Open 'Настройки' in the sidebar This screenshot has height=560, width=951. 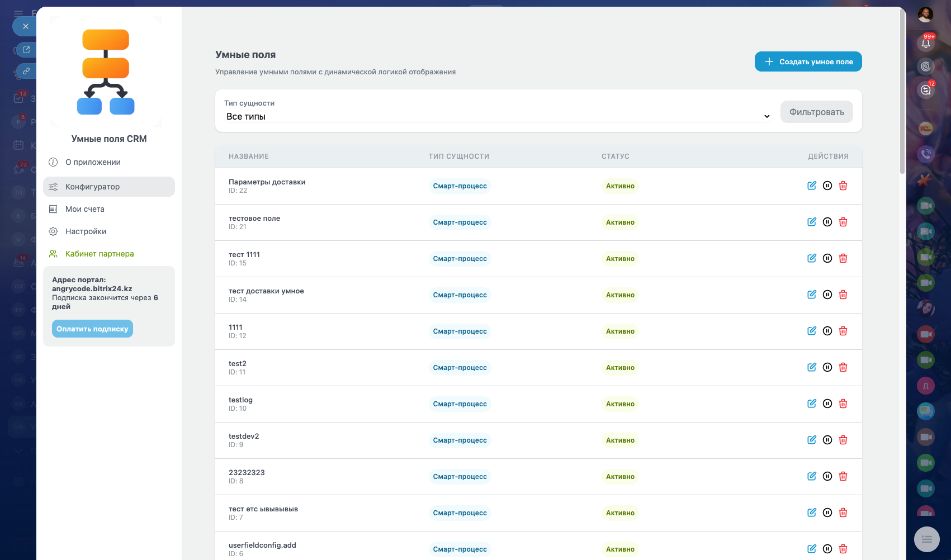click(x=86, y=231)
